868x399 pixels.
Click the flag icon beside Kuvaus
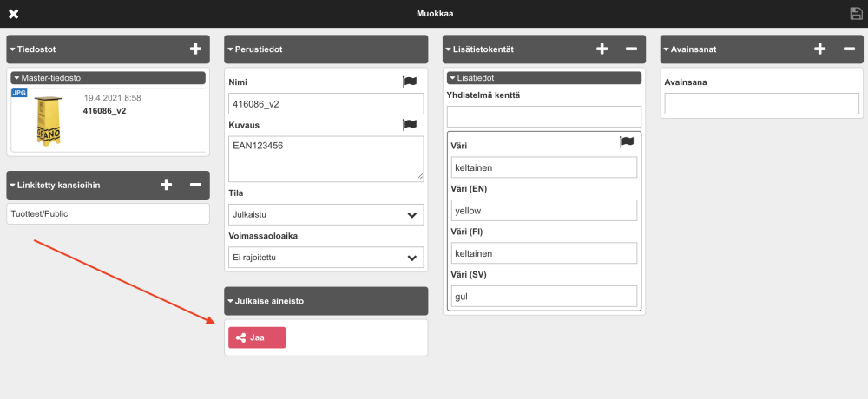coord(410,125)
